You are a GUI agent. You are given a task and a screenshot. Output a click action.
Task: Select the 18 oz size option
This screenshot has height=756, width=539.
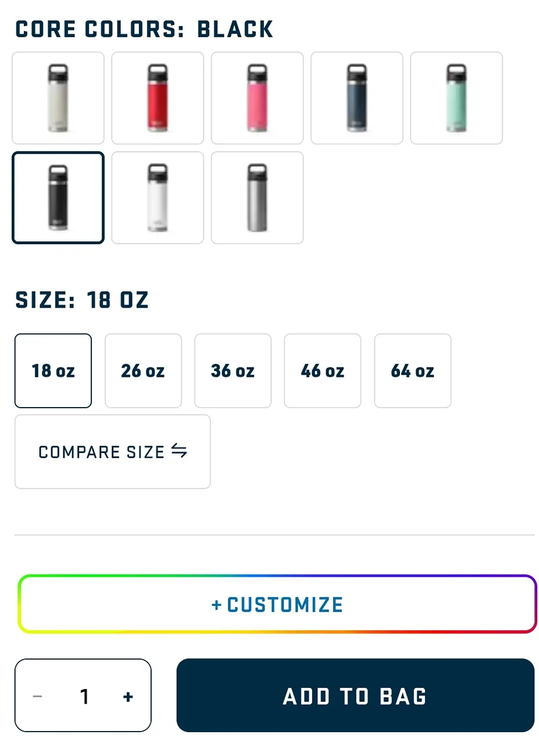(x=53, y=371)
